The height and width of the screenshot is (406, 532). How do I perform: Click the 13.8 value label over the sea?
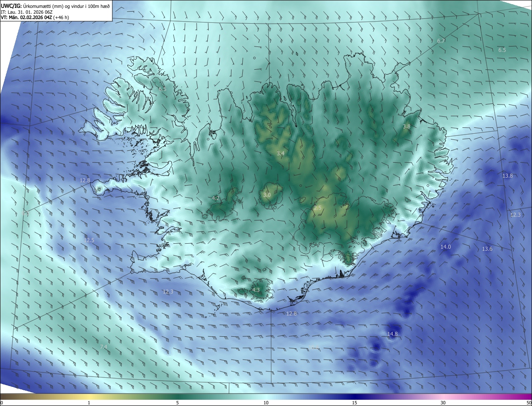(x=507, y=176)
